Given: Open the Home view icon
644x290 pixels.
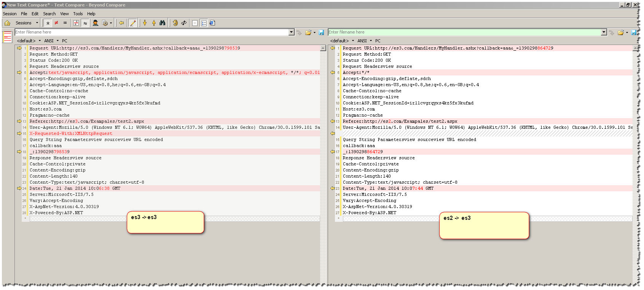Looking at the screenshot, I should coord(7,23).
